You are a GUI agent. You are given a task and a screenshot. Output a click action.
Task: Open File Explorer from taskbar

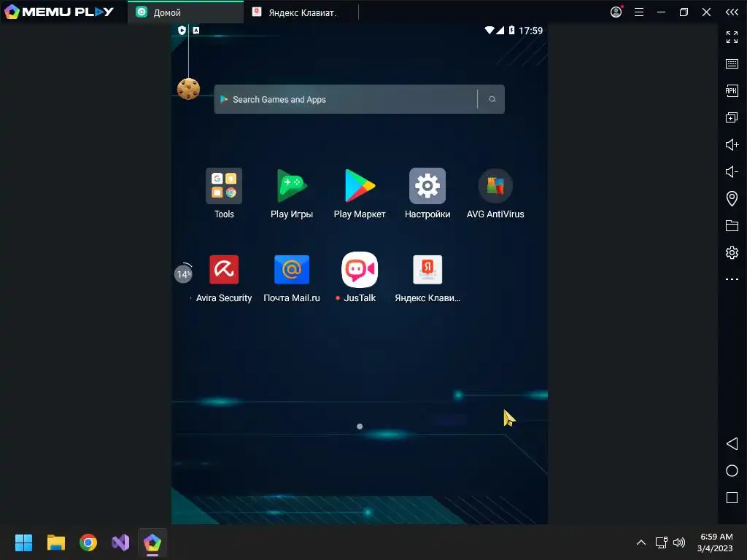(55, 542)
